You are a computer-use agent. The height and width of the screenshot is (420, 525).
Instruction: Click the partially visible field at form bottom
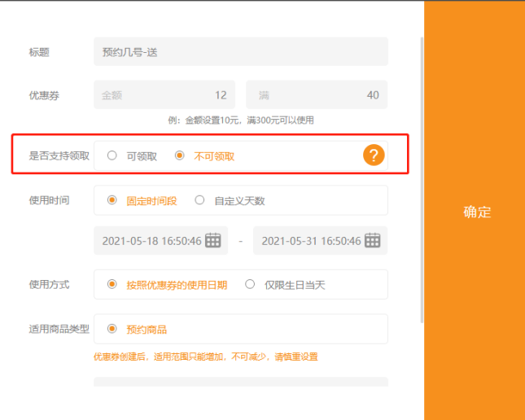pyautogui.click(x=240, y=382)
